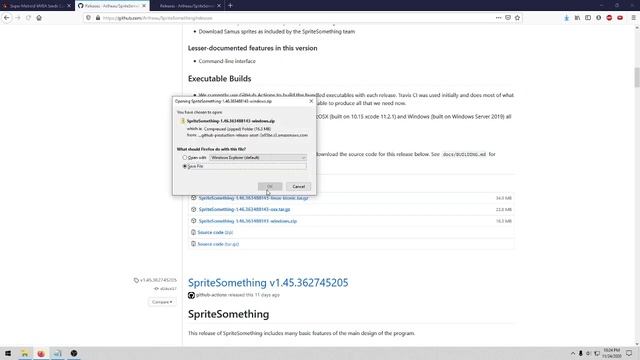Open the Firefox hamburger menu
This screenshot has height=360, width=640.
pyautogui.click(x=633, y=18)
